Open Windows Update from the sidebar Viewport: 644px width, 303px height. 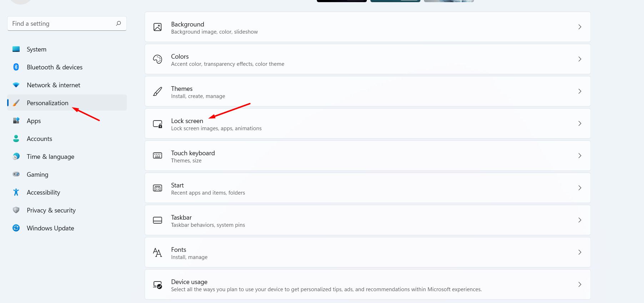(50, 228)
